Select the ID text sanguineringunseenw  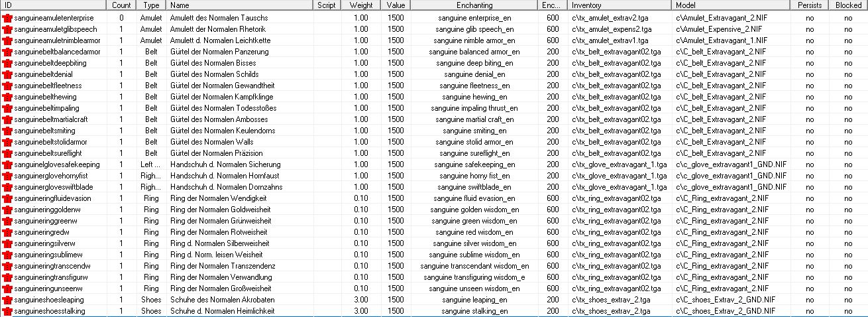pos(48,288)
